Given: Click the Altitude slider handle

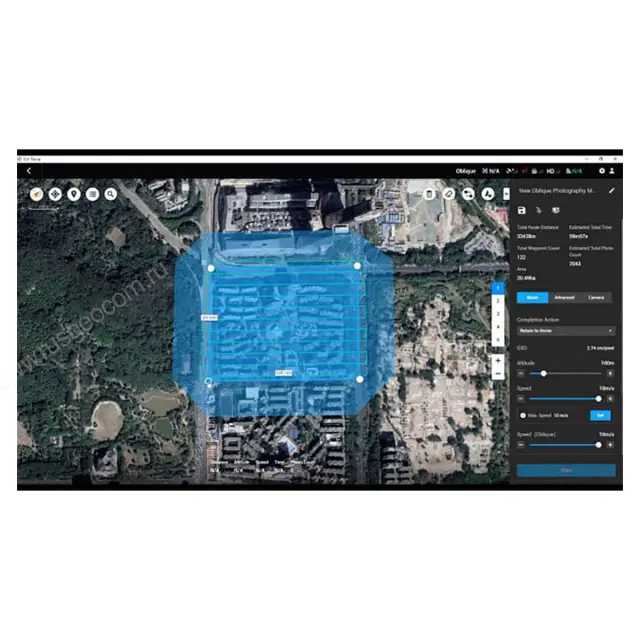Looking at the screenshot, I should 543,373.
